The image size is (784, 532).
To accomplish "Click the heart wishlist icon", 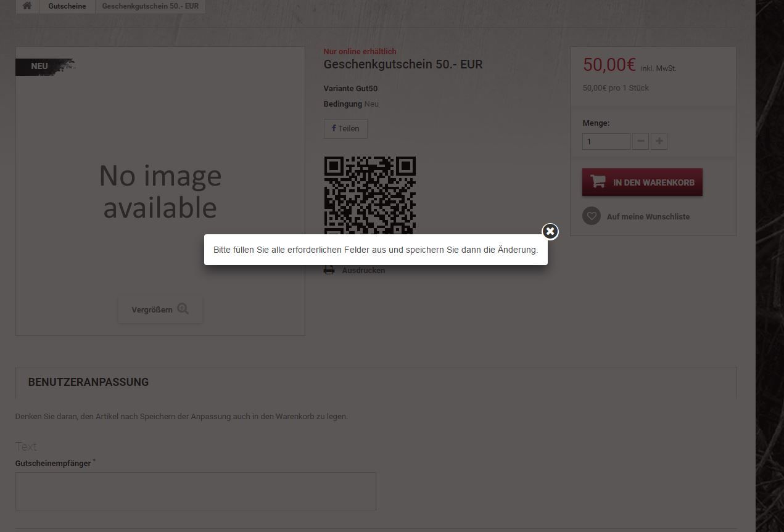I will (592, 216).
